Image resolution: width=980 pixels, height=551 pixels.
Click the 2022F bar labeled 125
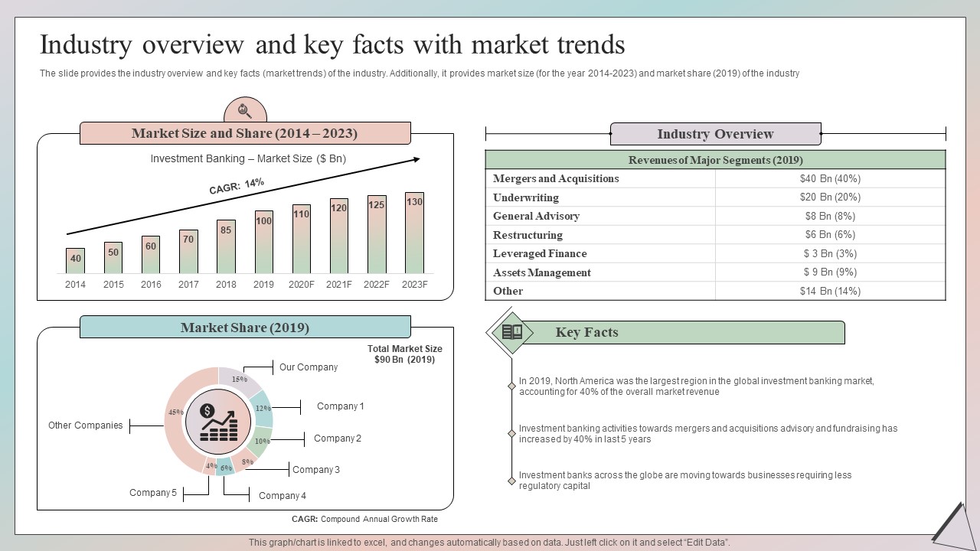tap(377, 234)
